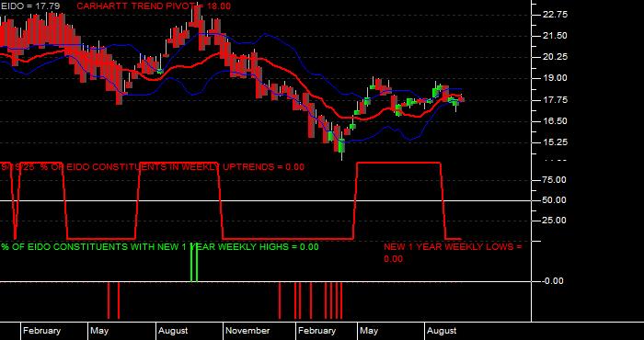
Task: Click the second May date label
Action: pyautogui.click(x=369, y=331)
